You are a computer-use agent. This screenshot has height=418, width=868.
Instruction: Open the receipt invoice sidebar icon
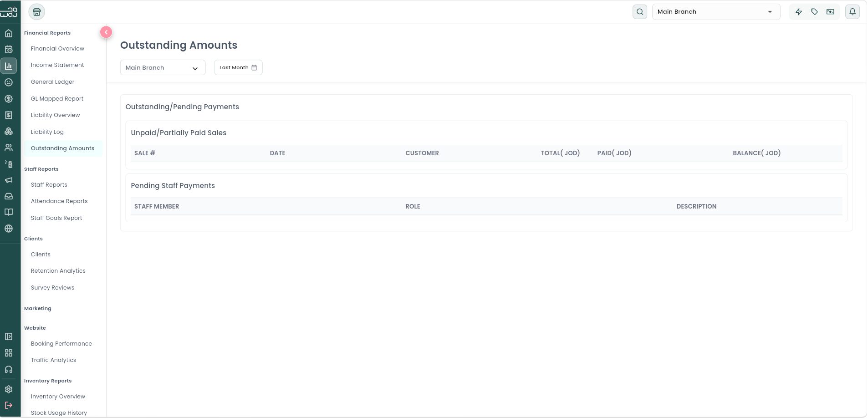(x=9, y=115)
